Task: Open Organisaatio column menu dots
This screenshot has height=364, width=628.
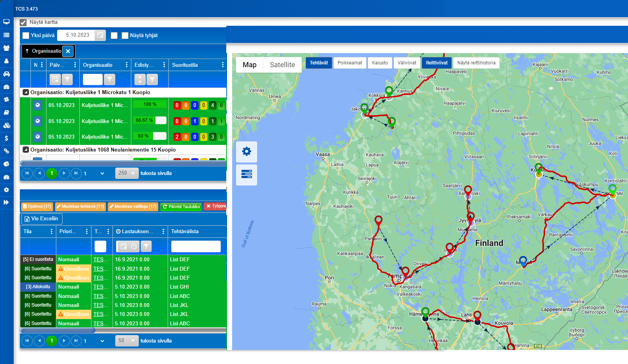Action: (x=127, y=65)
